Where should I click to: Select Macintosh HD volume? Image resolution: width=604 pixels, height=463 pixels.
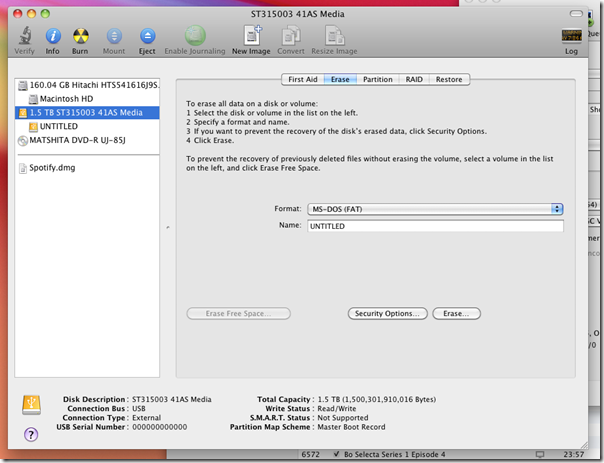87,99
